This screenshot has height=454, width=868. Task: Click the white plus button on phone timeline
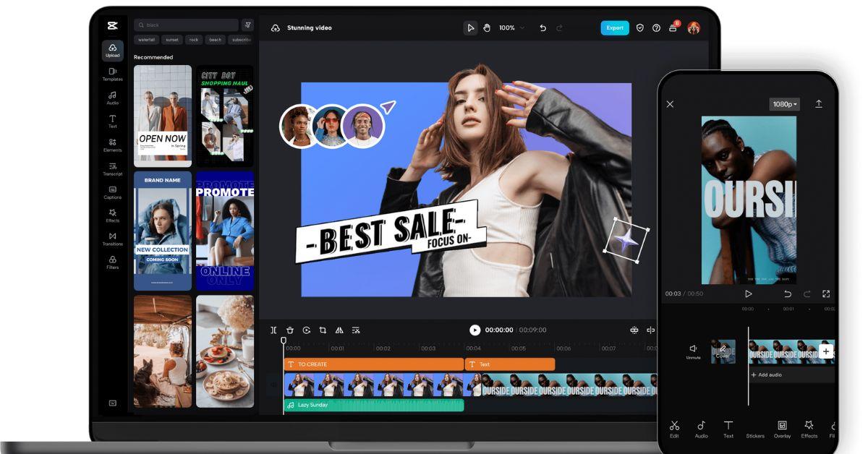pos(826,351)
